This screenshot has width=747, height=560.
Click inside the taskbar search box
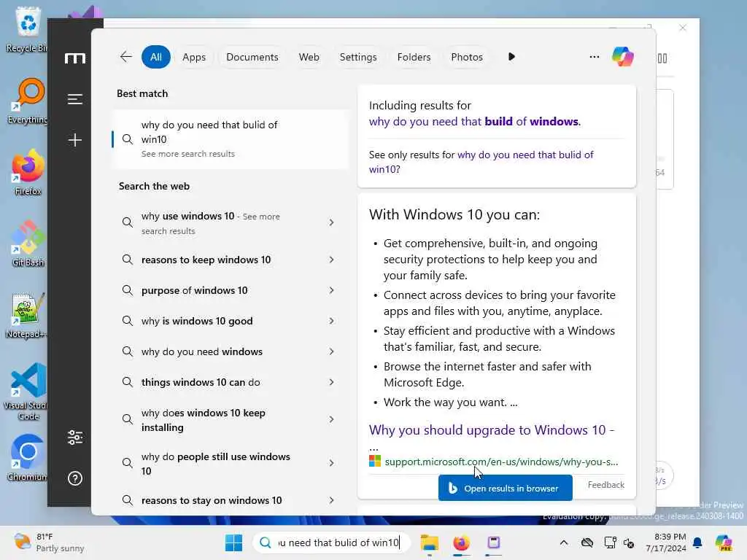332,542
